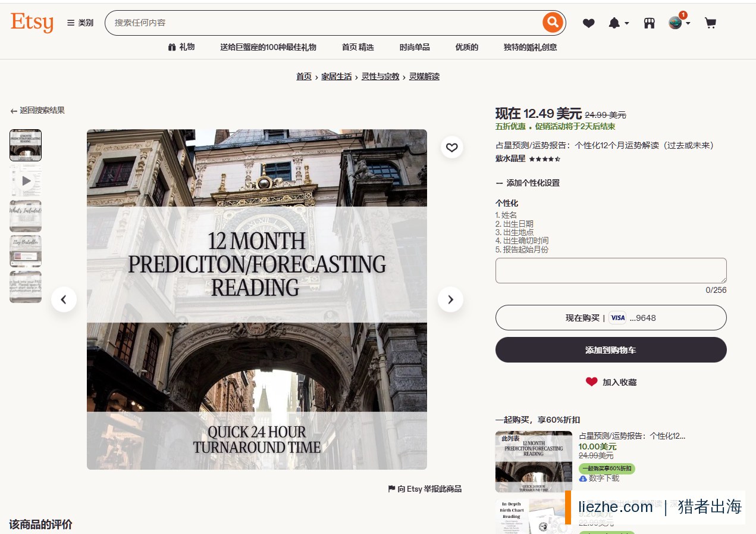Open the shopping cart icon
This screenshot has width=756, height=534.
pos(710,23)
